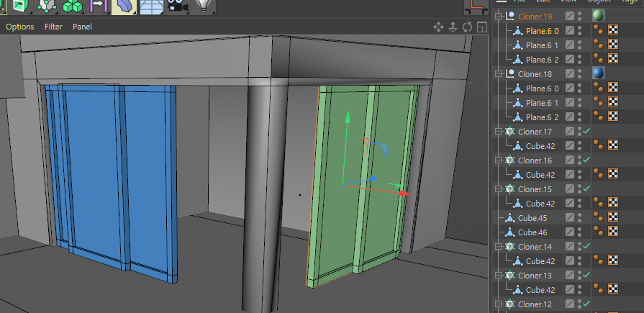Select the green Cube primitive tool

click(22, 6)
